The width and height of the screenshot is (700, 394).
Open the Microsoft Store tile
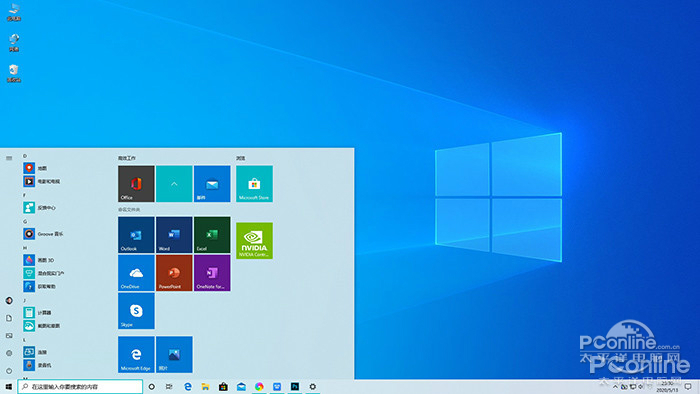click(254, 184)
